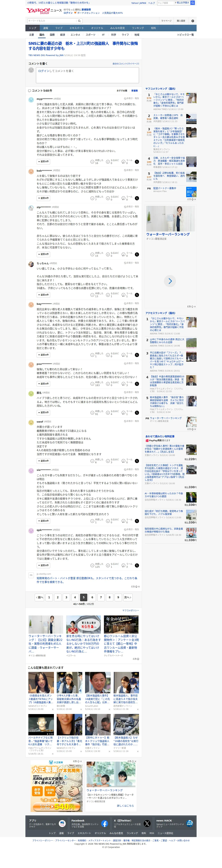
Task: Open the ウォーターサーバーランキング ad title link
Action: pos(168,234)
